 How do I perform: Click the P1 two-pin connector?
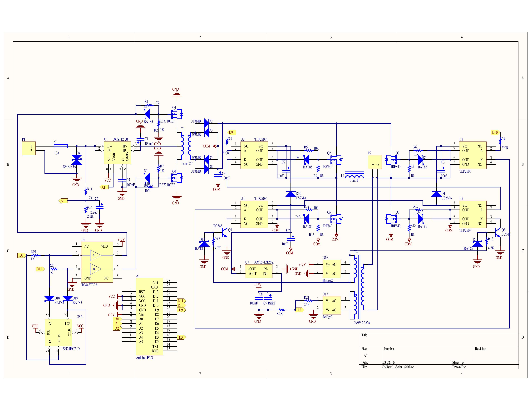29,148
